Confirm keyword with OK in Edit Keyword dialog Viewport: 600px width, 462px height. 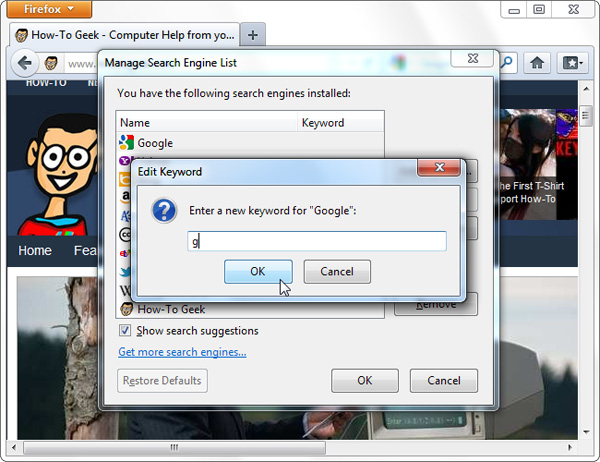coord(258,271)
